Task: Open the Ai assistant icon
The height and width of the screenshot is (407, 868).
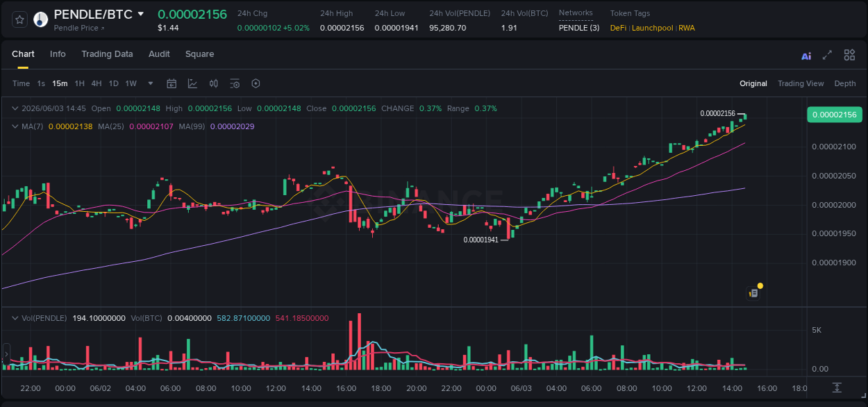Action: coord(806,56)
